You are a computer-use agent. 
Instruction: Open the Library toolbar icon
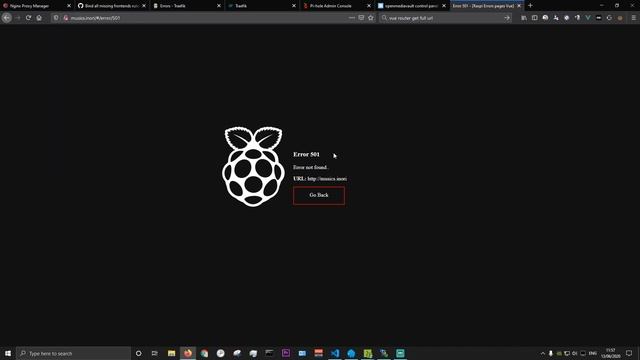click(524, 18)
